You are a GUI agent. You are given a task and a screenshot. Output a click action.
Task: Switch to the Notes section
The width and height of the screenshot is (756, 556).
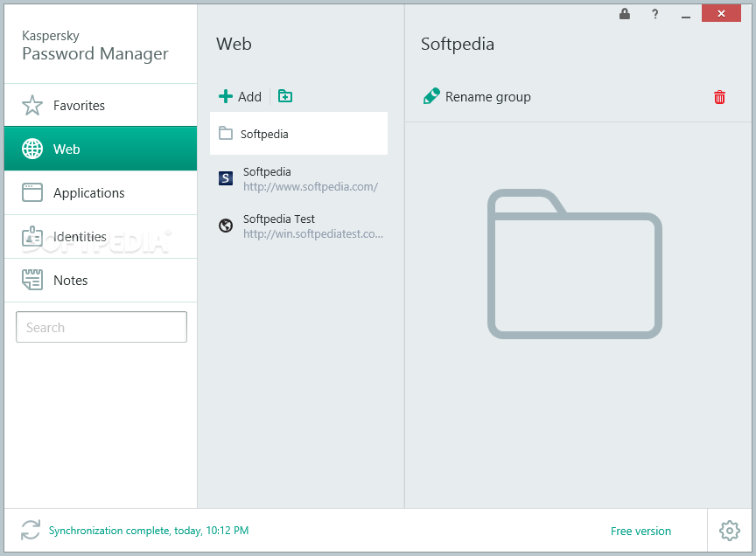[x=101, y=281]
